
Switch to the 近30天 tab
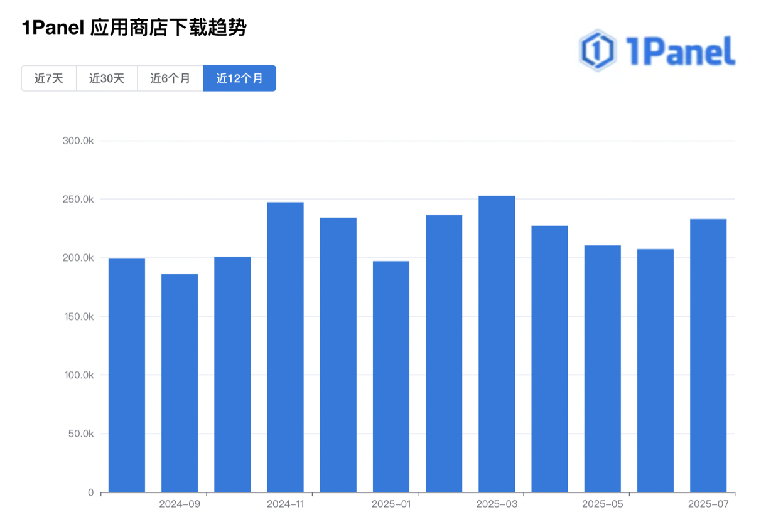[x=107, y=78]
